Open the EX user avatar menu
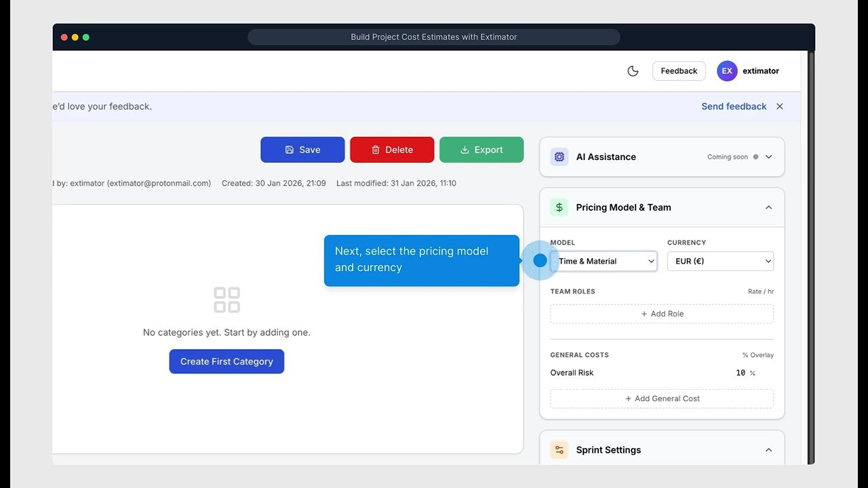This screenshot has height=488, width=868. click(727, 71)
